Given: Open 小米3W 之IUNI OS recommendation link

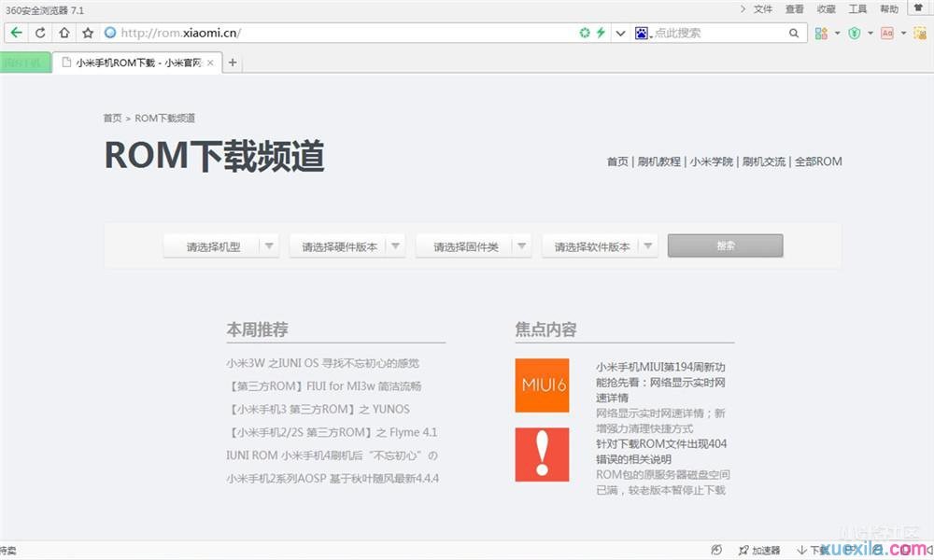Looking at the screenshot, I should coord(322,363).
